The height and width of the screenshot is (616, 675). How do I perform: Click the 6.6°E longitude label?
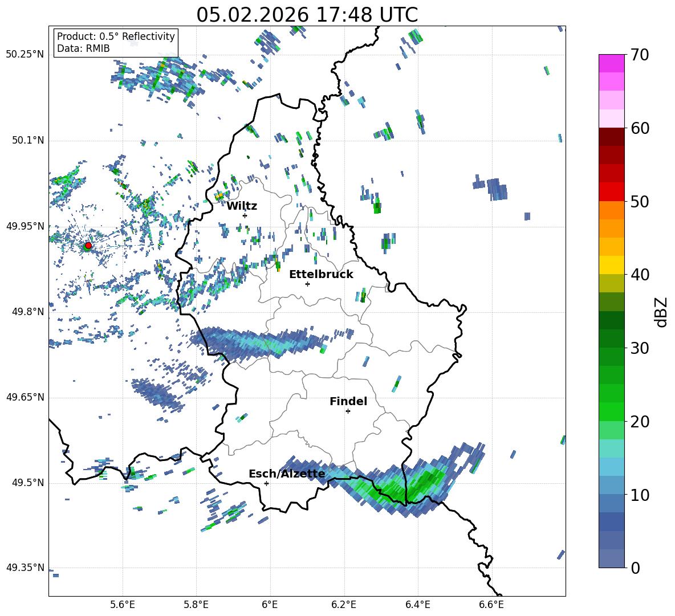(x=491, y=605)
